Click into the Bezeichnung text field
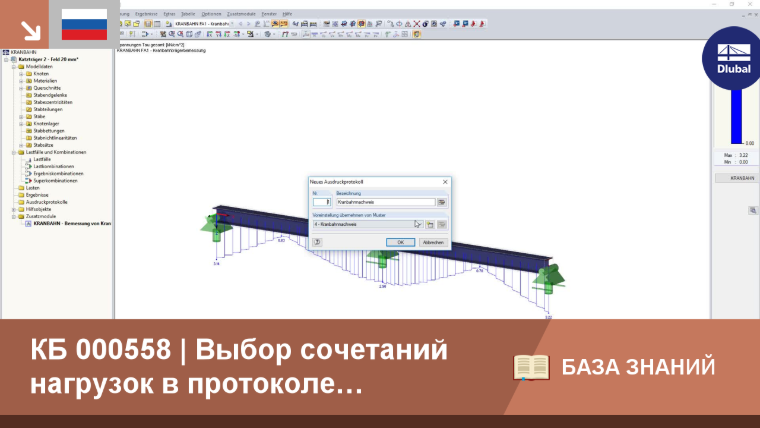 tap(386, 202)
